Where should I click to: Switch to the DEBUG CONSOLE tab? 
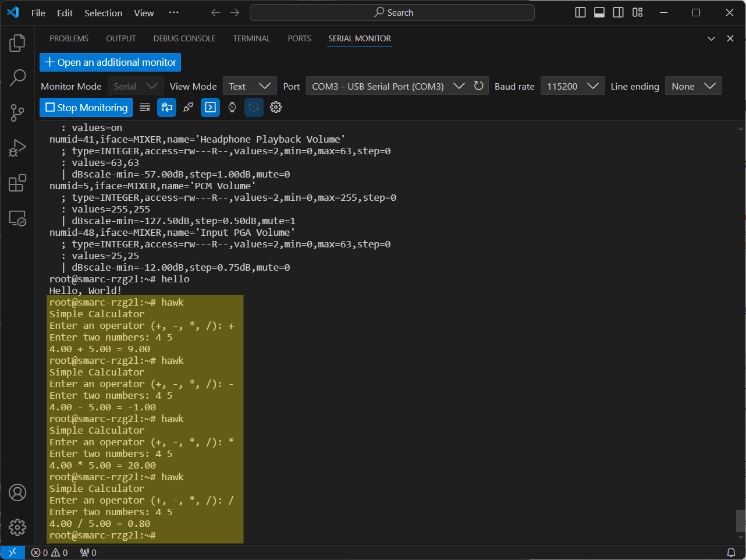(x=184, y=38)
